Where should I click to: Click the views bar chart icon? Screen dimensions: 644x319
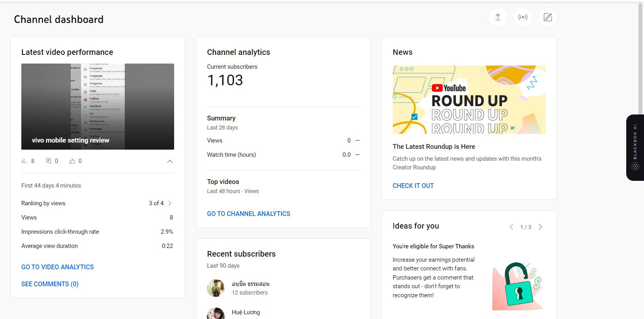[x=24, y=161]
